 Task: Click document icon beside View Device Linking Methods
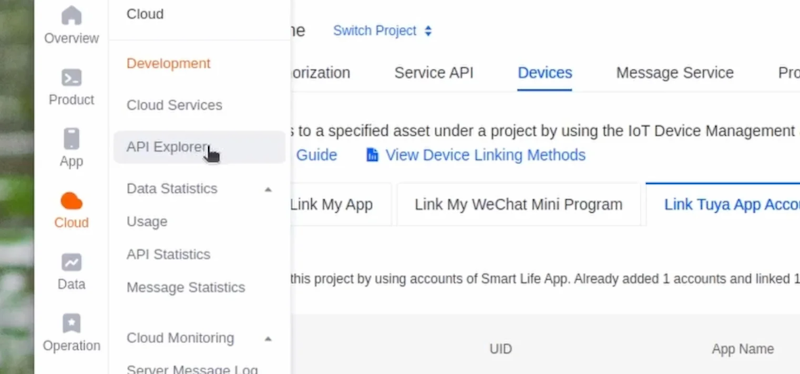[x=372, y=155]
